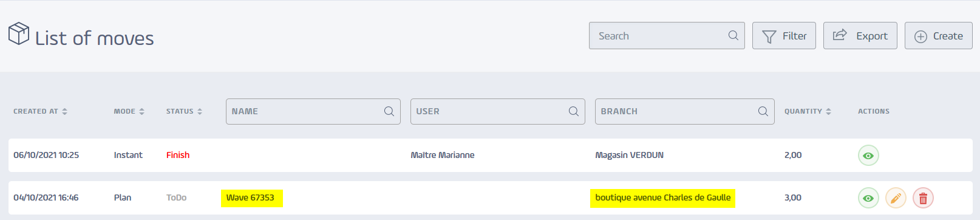980x220 pixels.
Task: Open the Filter button
Action: click(x=784, y=36)
